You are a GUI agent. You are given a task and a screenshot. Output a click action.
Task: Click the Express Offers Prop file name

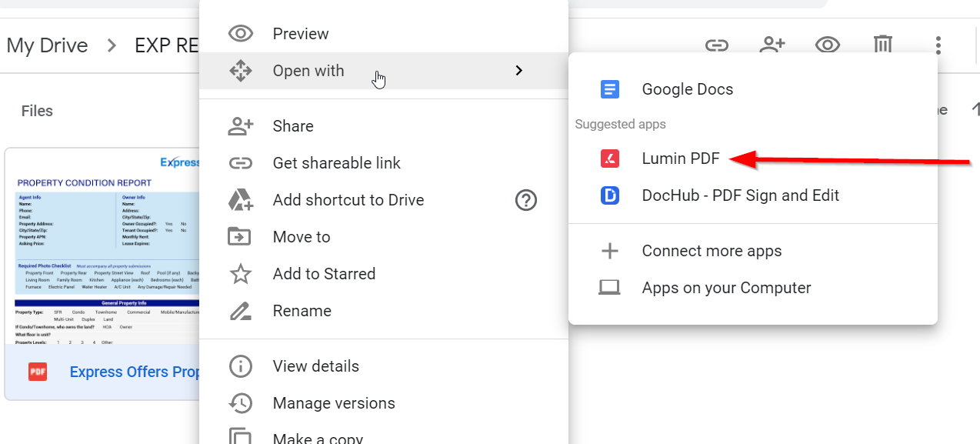pyautogui.click(x=135, y=372)
